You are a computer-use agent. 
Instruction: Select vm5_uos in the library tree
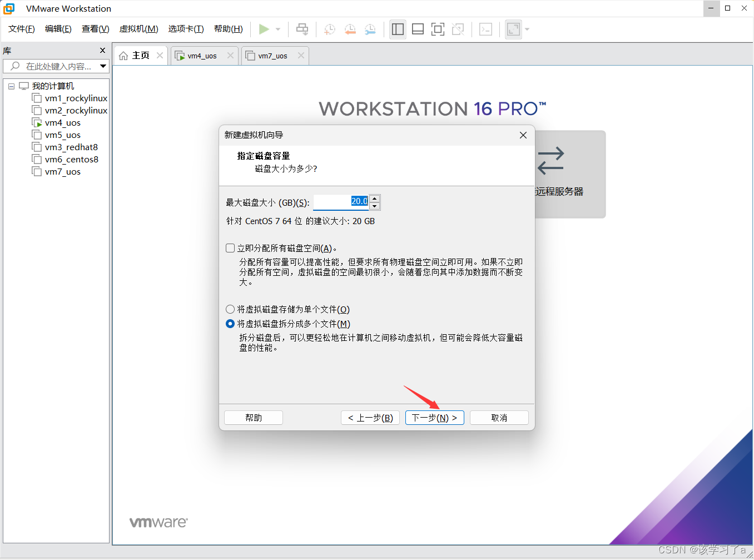tap(63, 135)
